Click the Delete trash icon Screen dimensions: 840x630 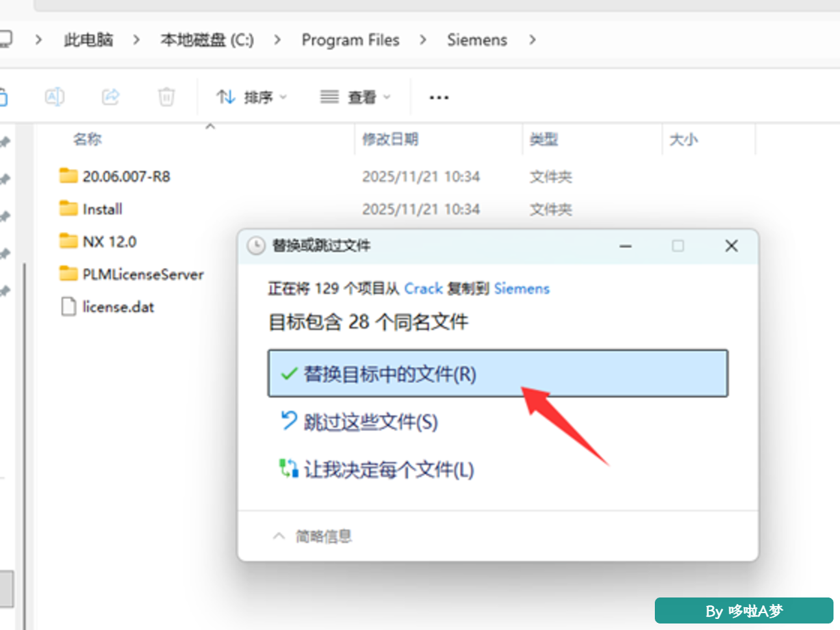coord(166,97)
